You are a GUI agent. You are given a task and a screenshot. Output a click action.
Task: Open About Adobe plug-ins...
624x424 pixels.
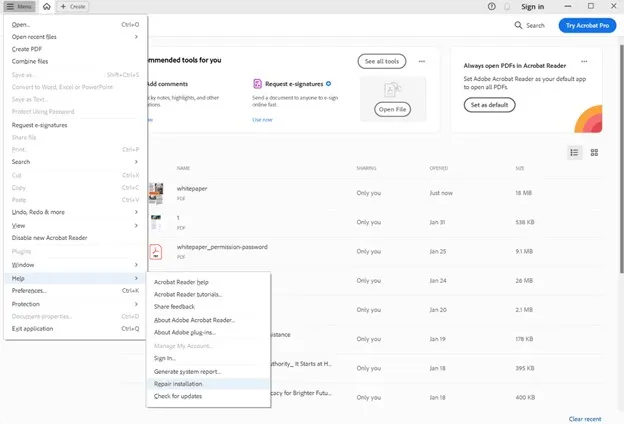tap(209, 332)
